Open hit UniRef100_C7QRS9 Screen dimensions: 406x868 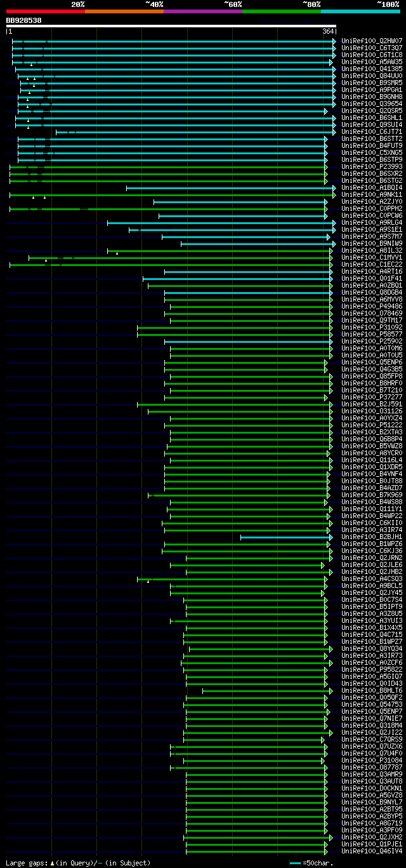(x=372, y=739)
